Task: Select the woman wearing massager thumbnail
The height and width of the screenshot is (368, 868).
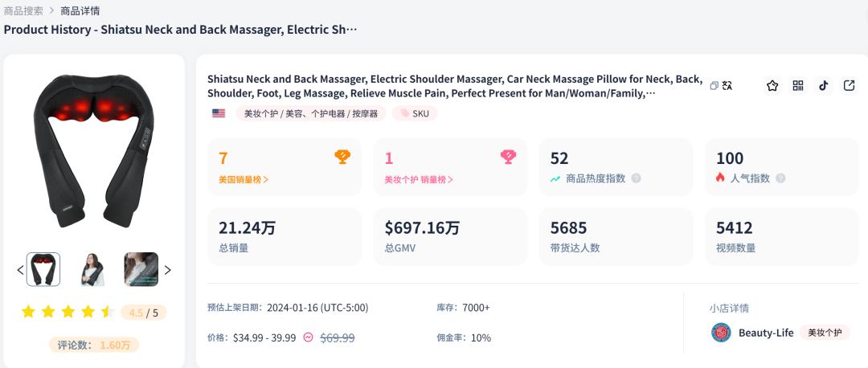Action: (x=92, y=269)
